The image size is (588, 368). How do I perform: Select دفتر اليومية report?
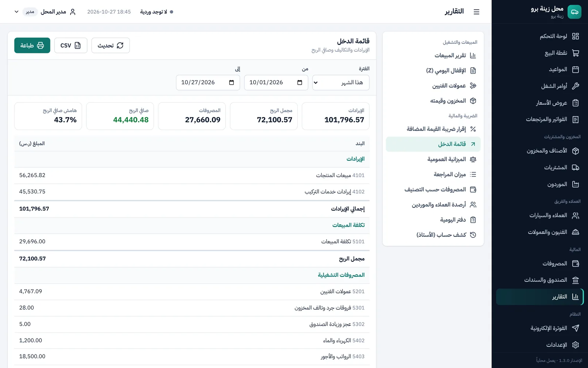click(433, 220)
